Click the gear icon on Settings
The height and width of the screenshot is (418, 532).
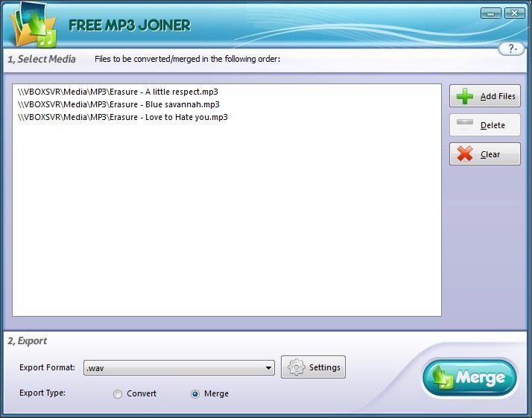point(297,367)
